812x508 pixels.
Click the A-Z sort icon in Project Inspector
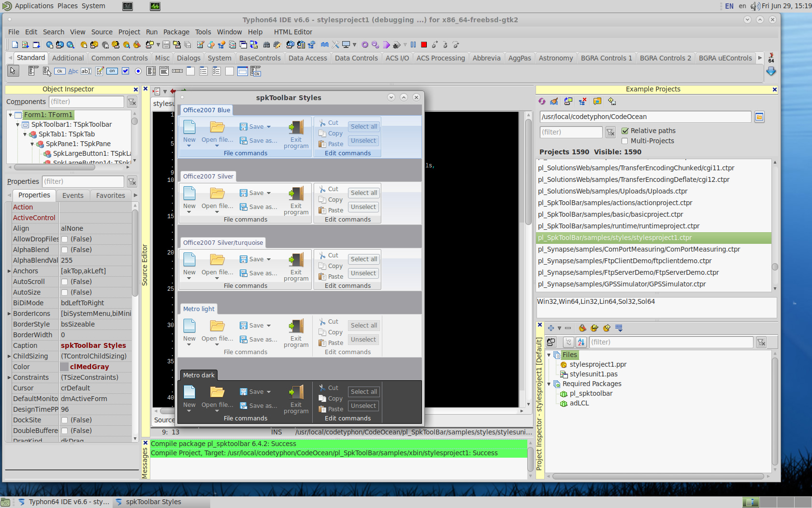(x=581, y=342)
